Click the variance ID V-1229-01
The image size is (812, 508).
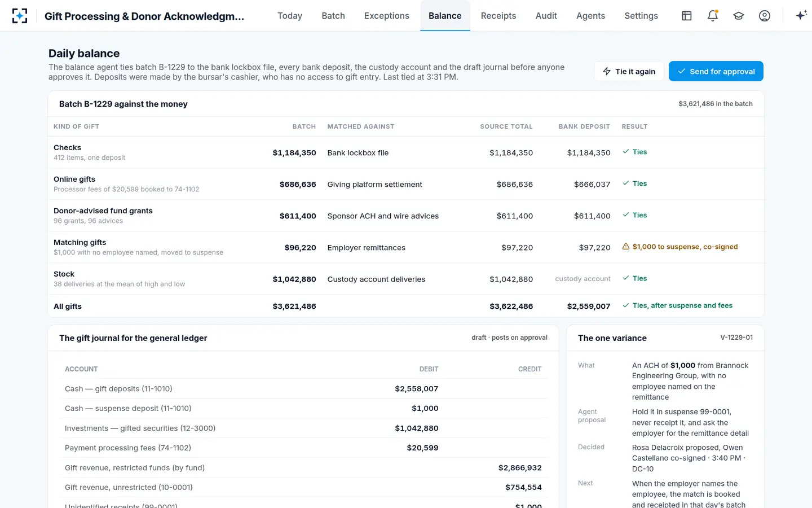(x=736, y=338)
